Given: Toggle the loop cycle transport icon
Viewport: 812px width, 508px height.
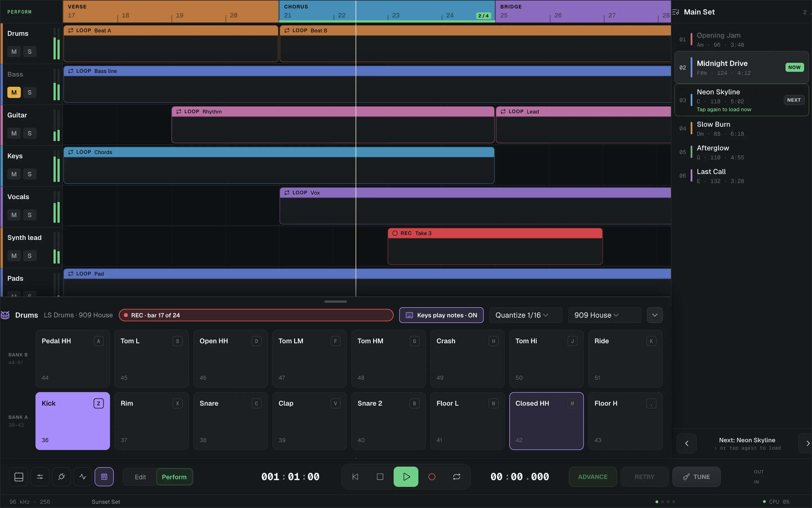Looking at the screenshot, I should click(x=457, y=477).
